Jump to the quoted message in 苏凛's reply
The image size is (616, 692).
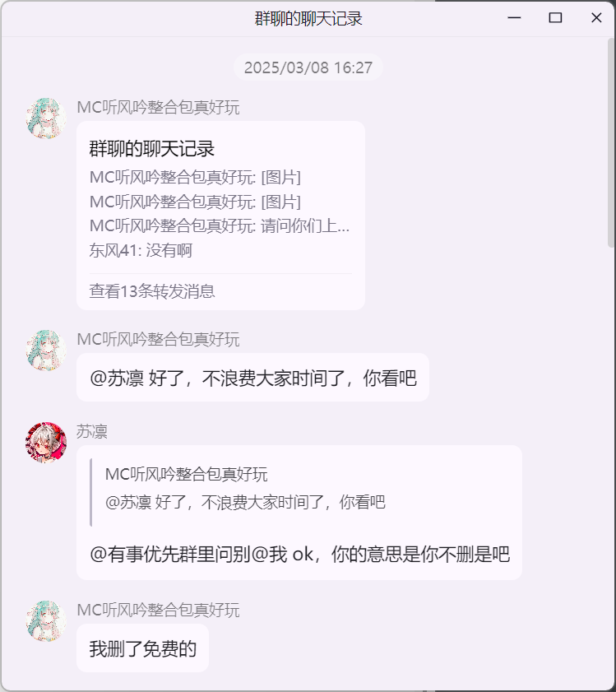pyautogui.click(x=244, y=489)
